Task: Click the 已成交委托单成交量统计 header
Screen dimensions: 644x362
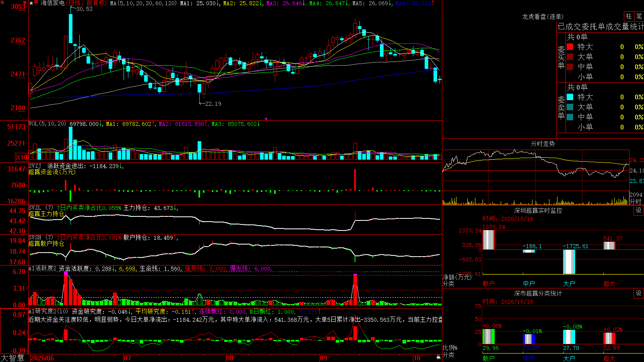Action: click(601, 27)
